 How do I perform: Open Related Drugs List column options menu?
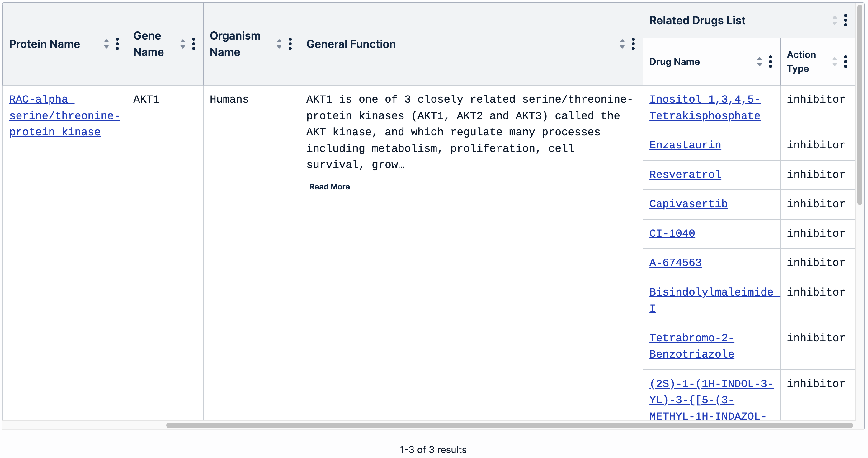(x=845, y=21)
